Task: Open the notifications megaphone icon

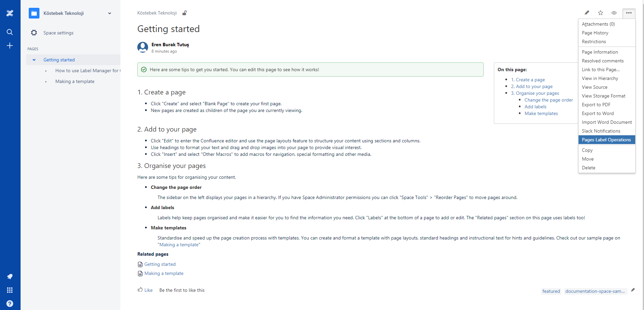Action: tap(10, 277)
